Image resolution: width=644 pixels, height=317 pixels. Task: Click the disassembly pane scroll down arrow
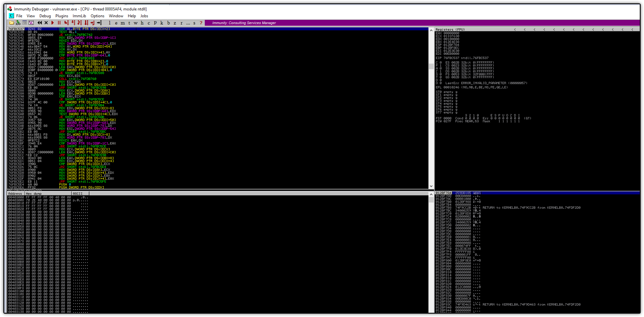431,186
